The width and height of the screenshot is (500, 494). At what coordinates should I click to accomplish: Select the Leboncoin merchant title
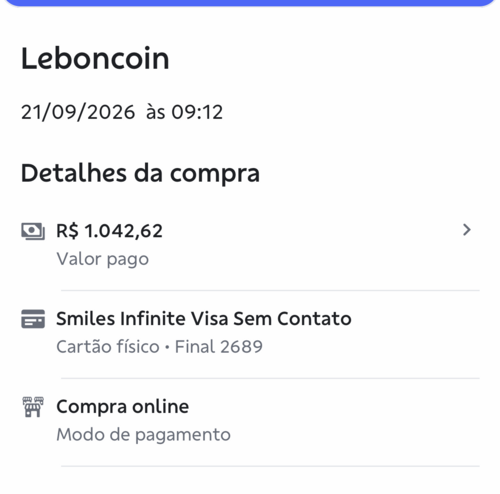tap(95, 59)
